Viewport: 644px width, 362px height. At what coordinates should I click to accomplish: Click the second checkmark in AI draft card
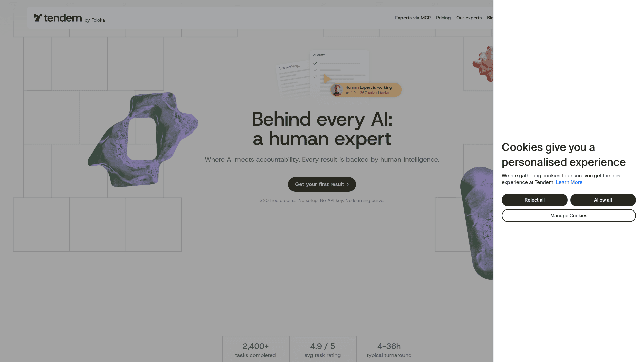[x=315, y=70]
